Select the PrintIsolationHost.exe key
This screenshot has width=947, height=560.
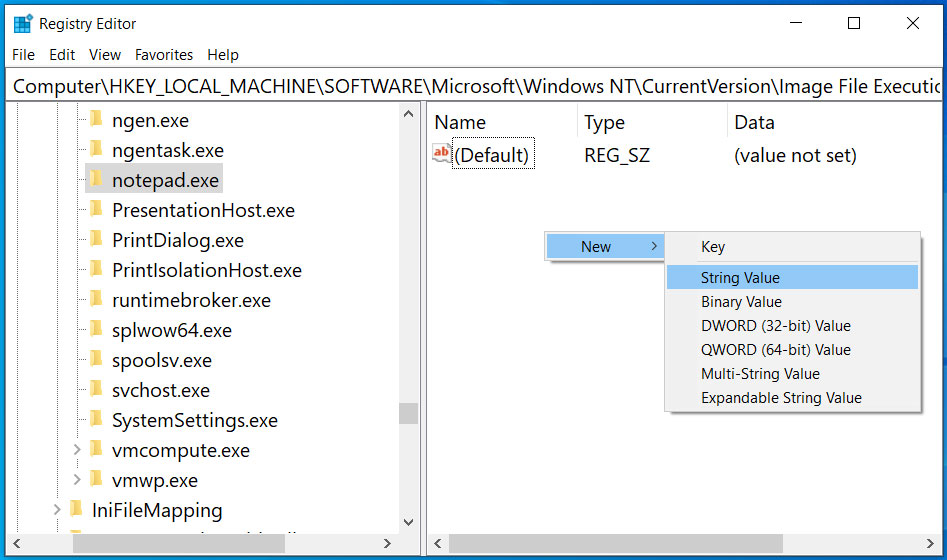(x=207, y=270)
